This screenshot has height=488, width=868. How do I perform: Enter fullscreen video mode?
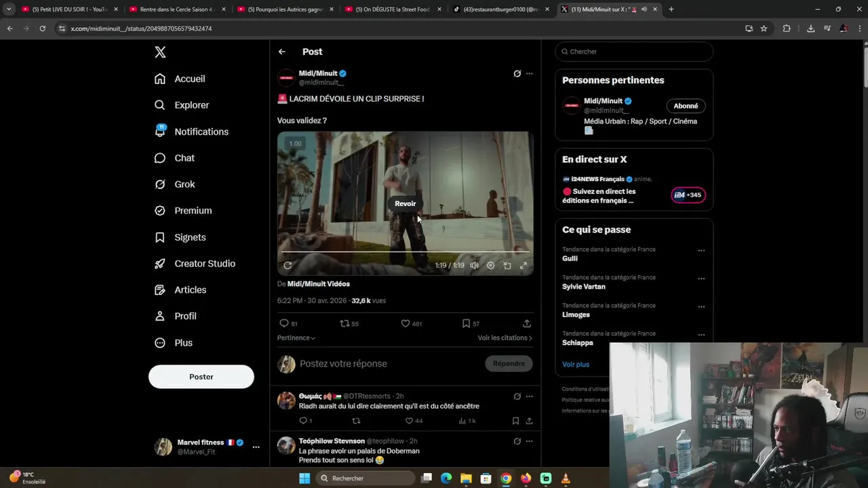tap(524, 266)
